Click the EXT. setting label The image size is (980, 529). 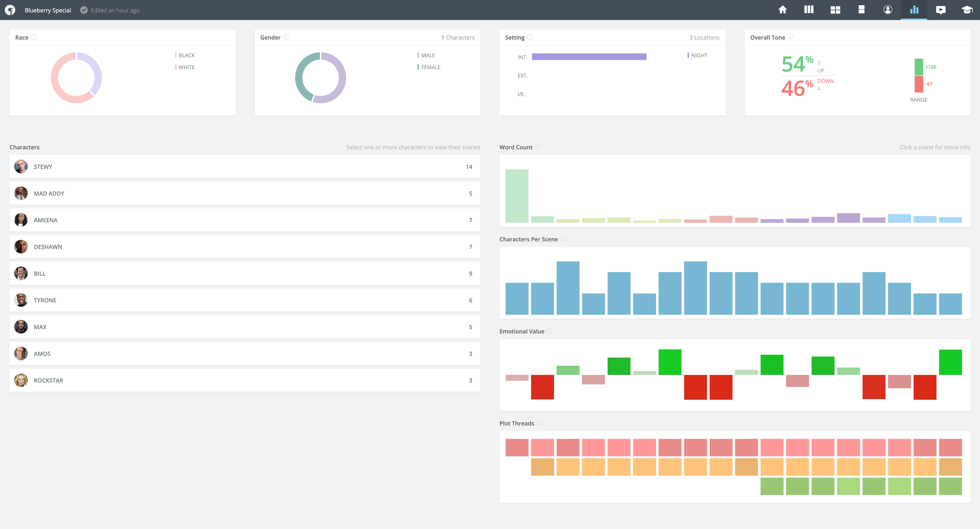click(522, 76)
